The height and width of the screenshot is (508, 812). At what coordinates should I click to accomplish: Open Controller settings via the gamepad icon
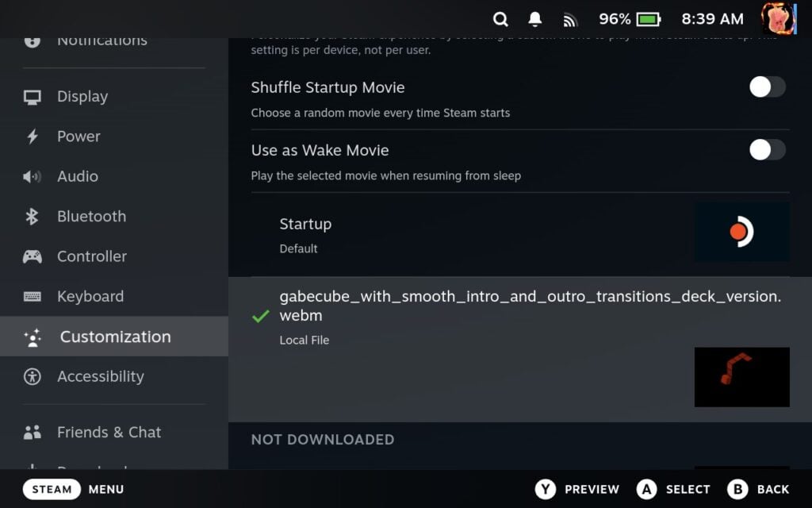tap(33, 256)
